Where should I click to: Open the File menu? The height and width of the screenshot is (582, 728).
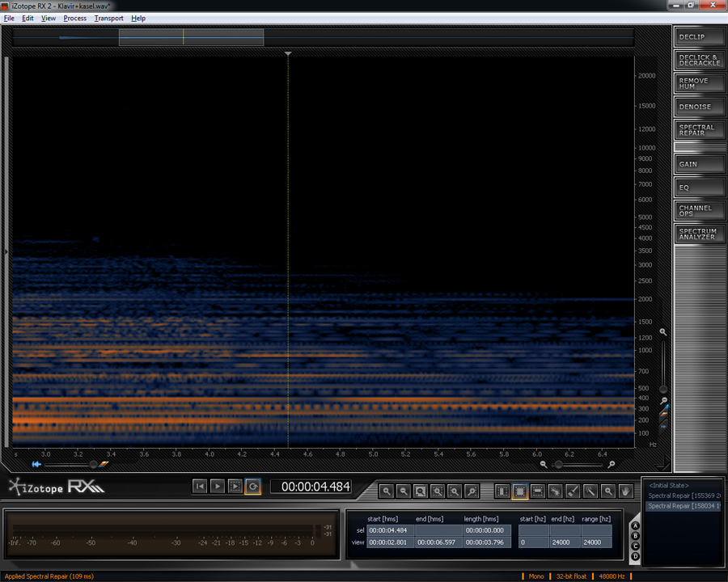tap(9, 18)
